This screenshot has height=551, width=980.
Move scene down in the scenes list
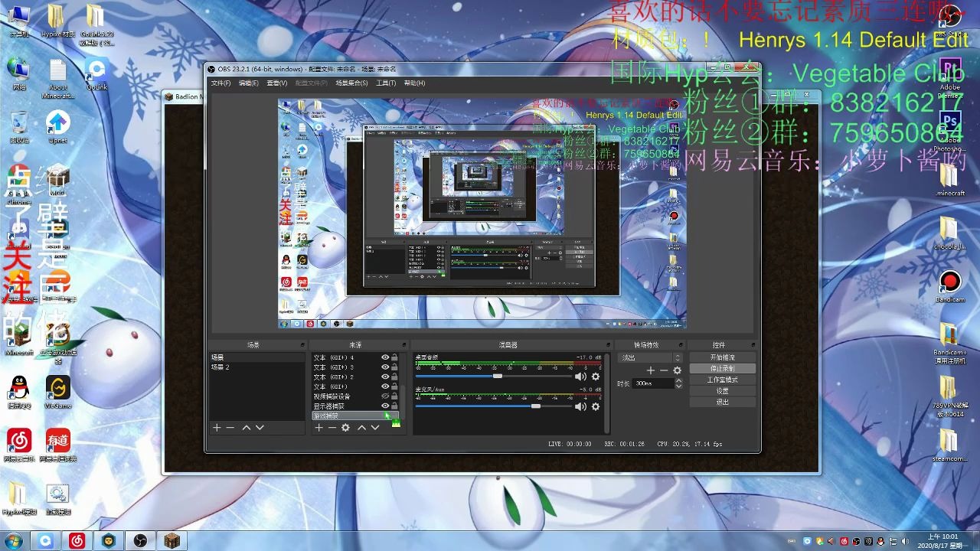260,428
